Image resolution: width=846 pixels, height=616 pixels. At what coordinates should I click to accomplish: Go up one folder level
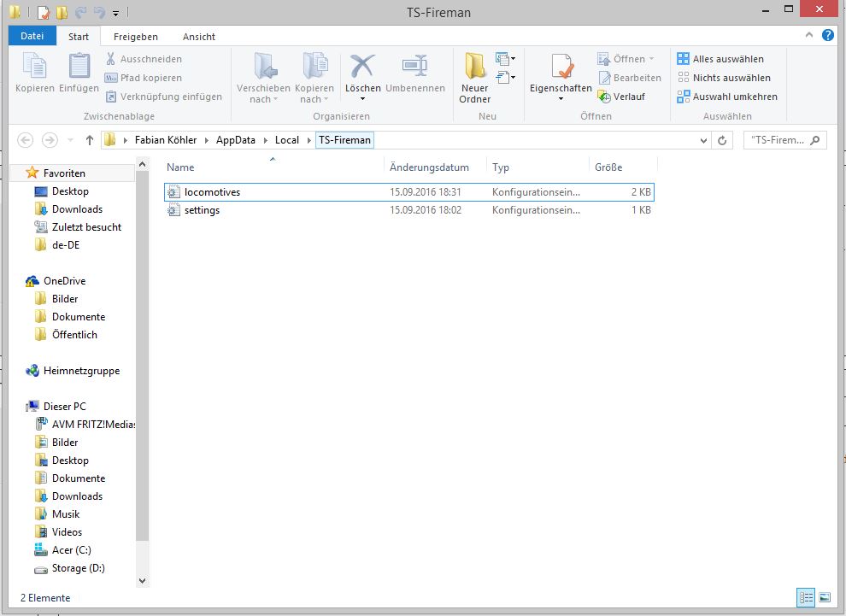coord(90,140)
